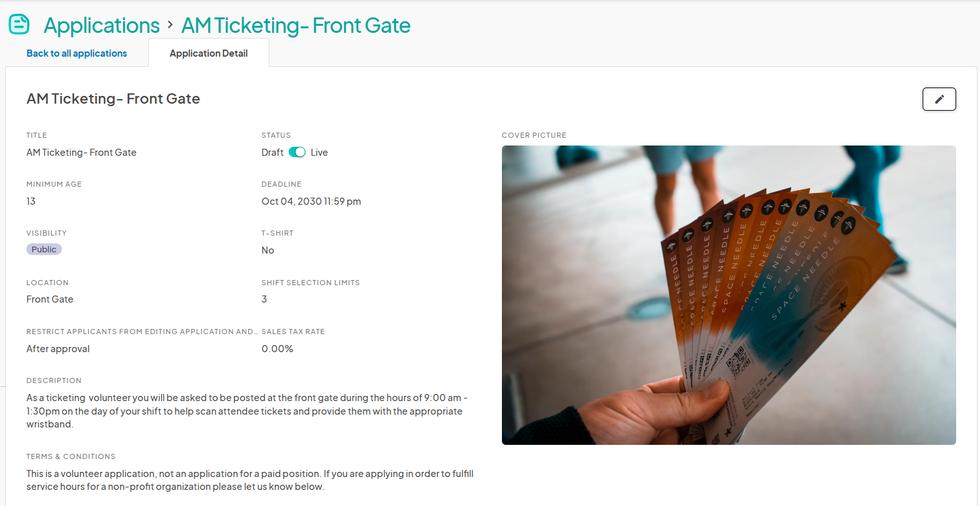Click the minimum age value 13
The width and height of the screenshot is (980, 506).
(x=31, y=201)
